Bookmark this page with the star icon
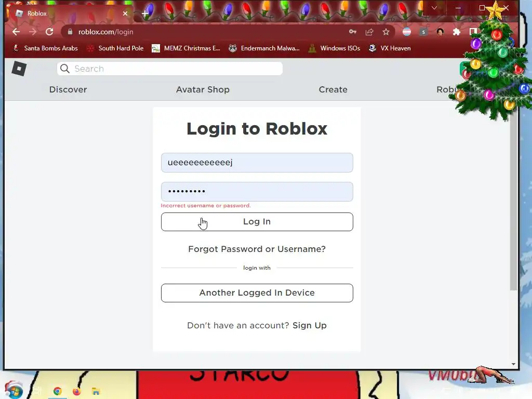The width and height of the screenshot is (532, 399). (386, 32)
